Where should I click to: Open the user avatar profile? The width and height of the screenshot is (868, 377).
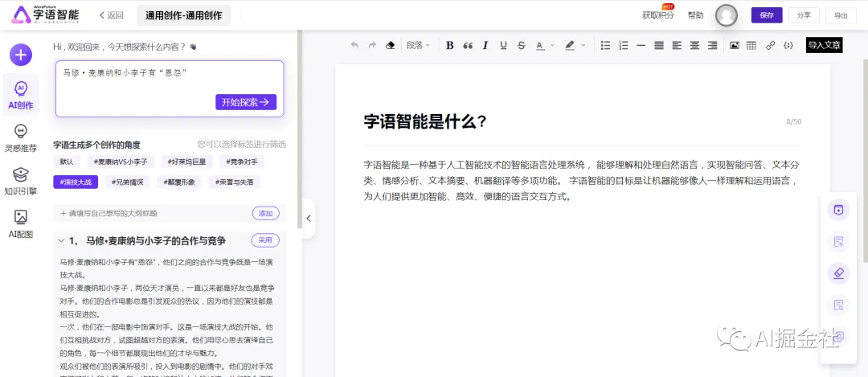pyautogui.click(x=727, y=15)
